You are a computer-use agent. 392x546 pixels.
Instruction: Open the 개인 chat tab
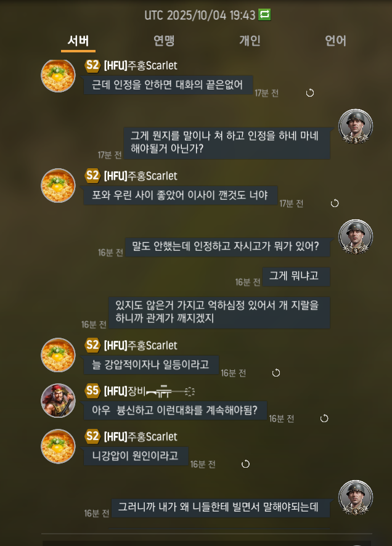click(250, 41)
